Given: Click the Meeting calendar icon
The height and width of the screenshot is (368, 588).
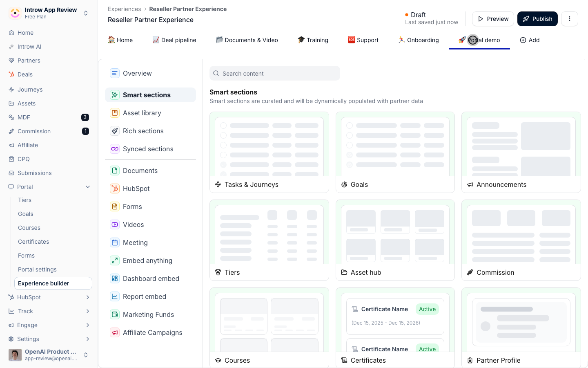Looking at the screenshot, I should 115,242.
